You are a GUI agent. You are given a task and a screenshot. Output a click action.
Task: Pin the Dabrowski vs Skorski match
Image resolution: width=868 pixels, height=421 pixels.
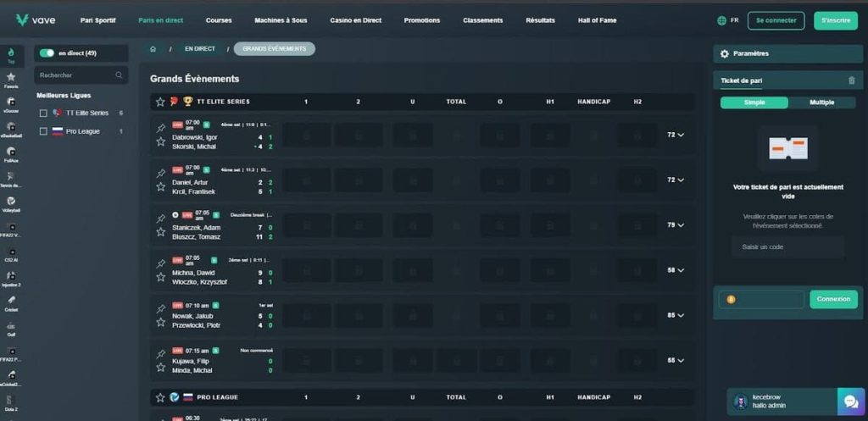tap(160, 128)
